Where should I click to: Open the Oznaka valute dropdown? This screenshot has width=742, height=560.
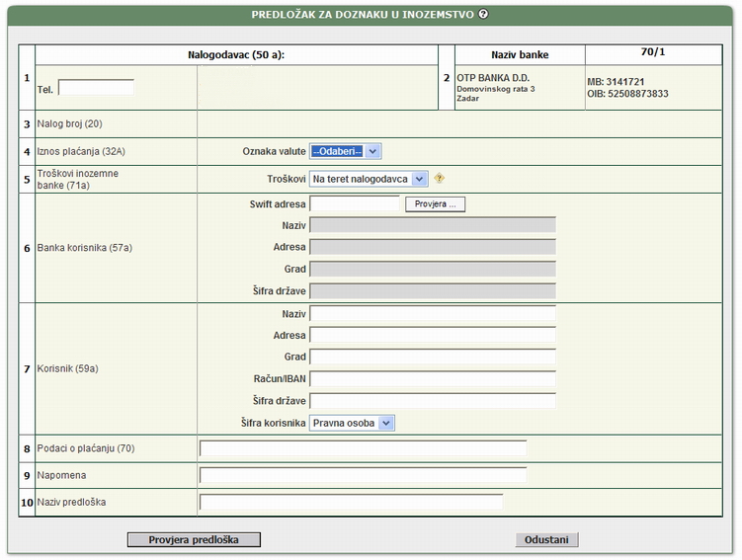pos(345,151)
